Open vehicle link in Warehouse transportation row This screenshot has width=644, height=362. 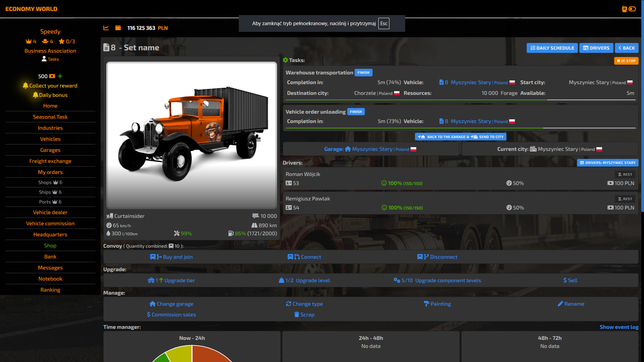(x=477, y=82)
